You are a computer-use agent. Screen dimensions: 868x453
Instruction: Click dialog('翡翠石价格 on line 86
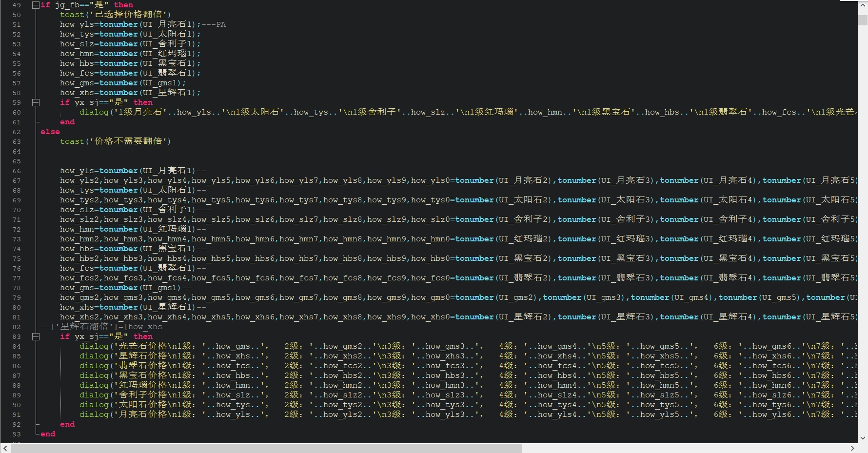click(x=123, y=366)
